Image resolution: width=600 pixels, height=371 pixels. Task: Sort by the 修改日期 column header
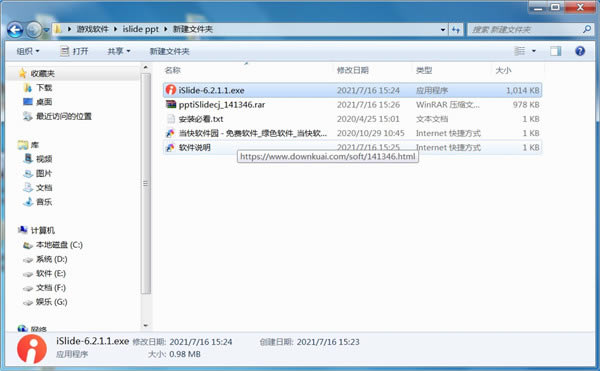[x=352, y=70]
